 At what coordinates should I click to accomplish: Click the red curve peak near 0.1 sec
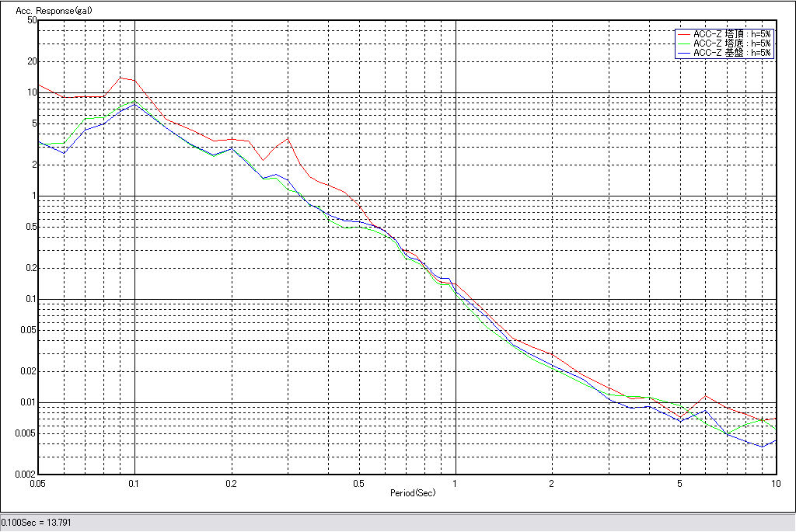120,78
